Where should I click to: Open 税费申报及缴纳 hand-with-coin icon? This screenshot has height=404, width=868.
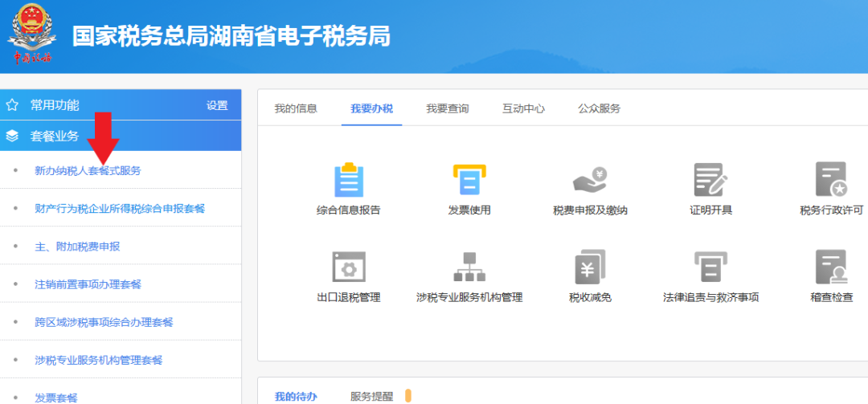[x=590, y=181]
